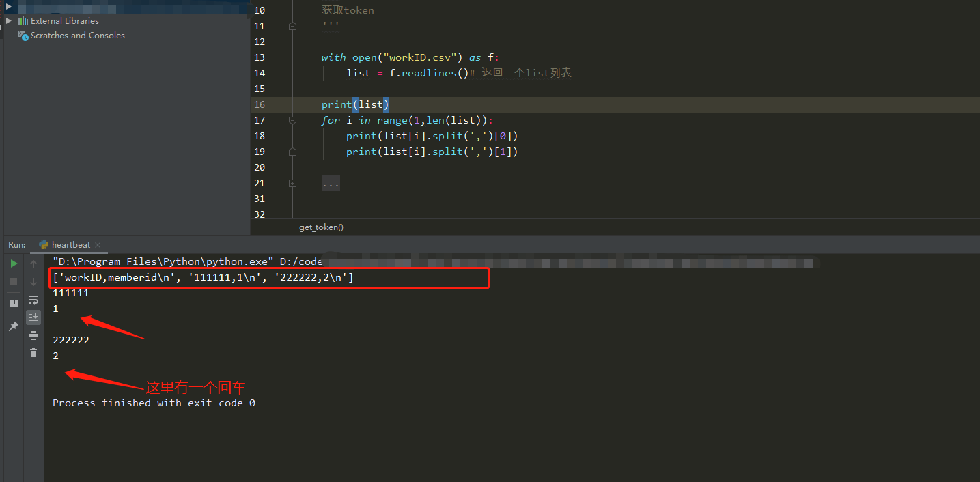
Task: Click the printed list output line in console
Action: click(x=203, y=278)
